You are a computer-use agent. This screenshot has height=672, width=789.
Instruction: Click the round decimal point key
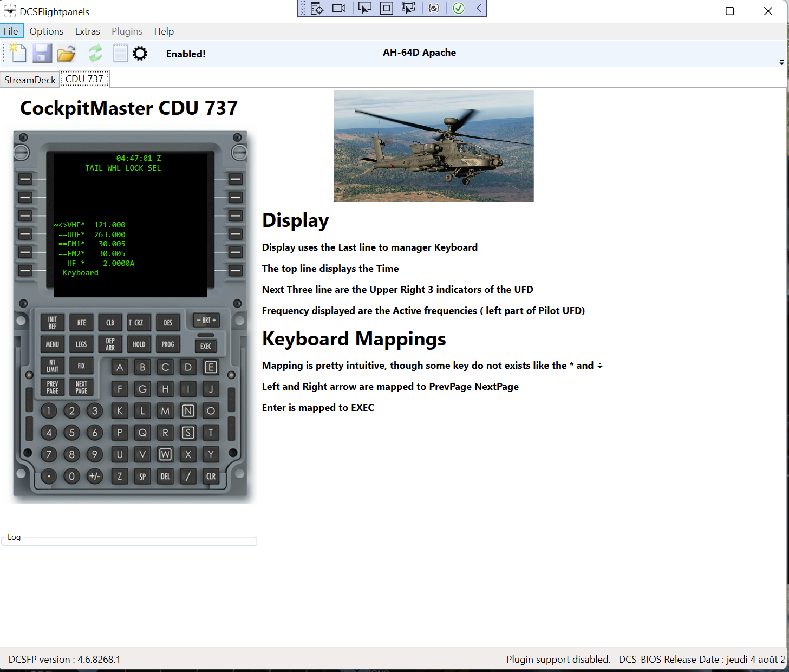(x=49, y=477)
